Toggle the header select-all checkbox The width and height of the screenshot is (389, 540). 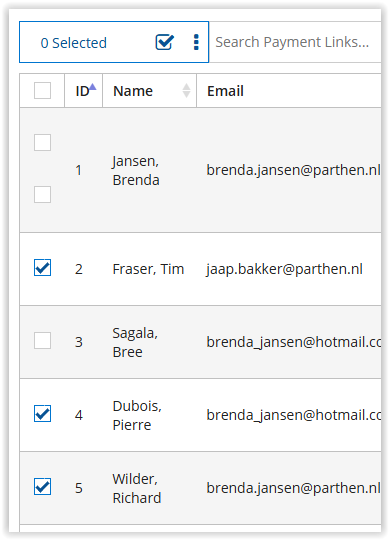(42, 91)
